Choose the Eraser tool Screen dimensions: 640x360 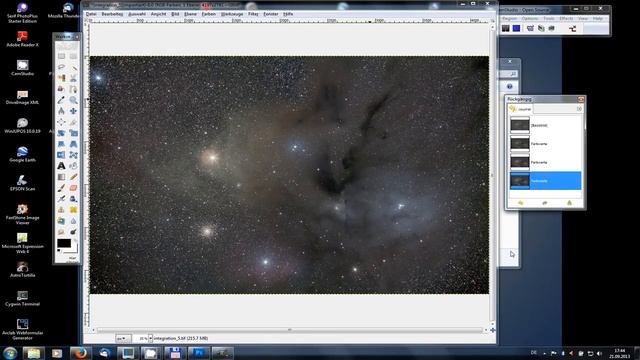(x=73, y=188)
